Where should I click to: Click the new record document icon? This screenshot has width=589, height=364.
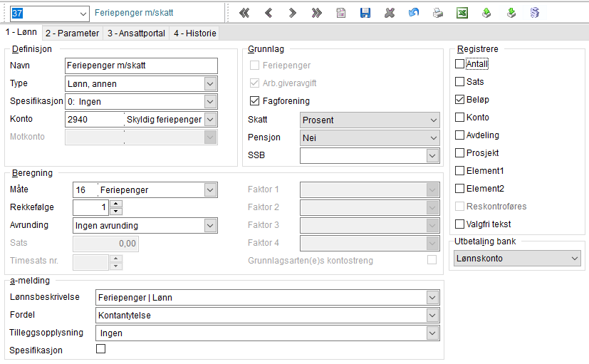(x=340, y=13)
